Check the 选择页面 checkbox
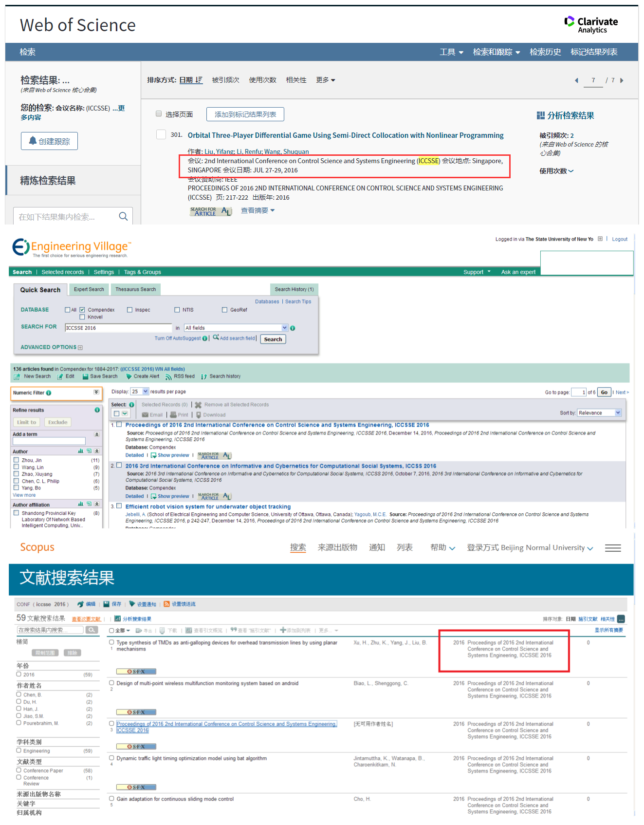This screenshot has width=644, height=825. click(x=159, y=114)
